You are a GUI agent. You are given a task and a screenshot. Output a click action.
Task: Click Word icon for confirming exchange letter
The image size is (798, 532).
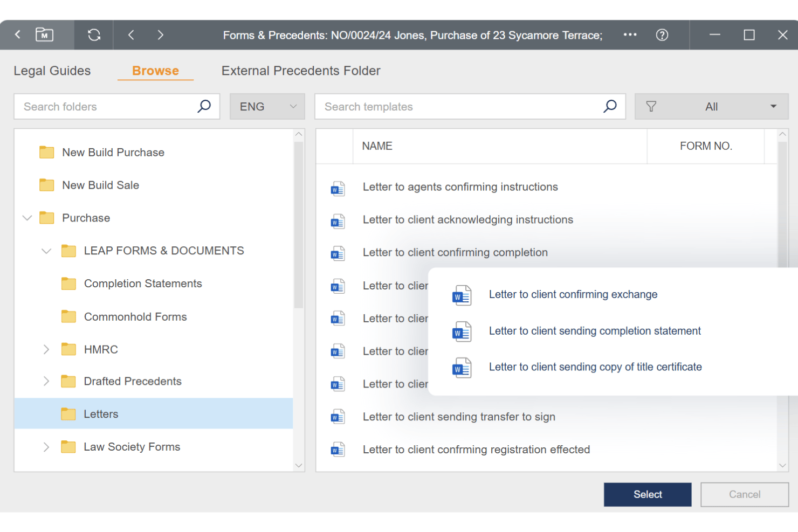(x=462, y=295)
